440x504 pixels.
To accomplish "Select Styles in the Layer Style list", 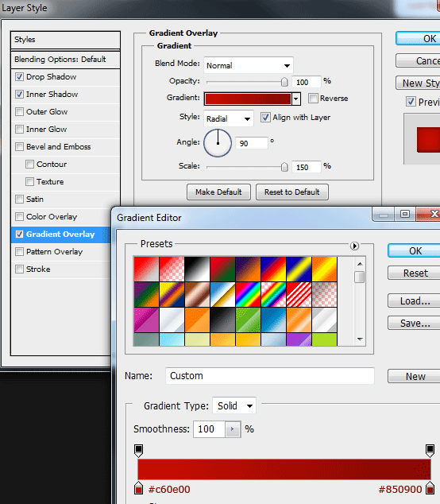I will point(65,40).
